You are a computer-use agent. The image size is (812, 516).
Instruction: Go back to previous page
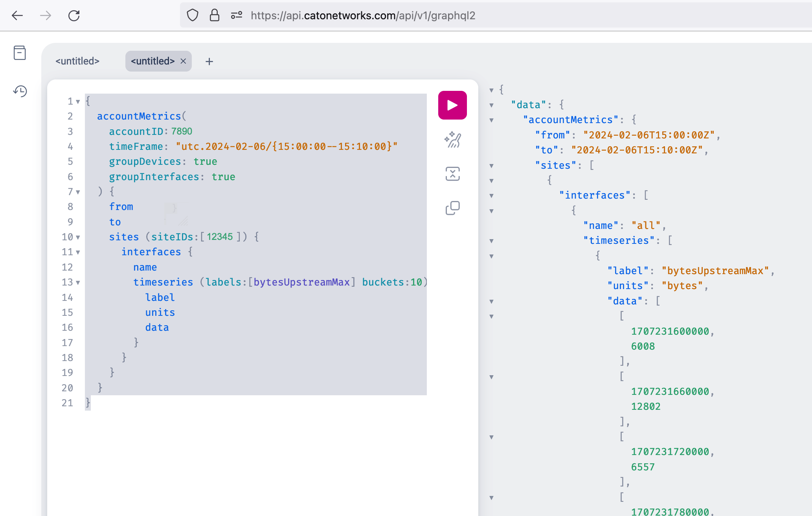point(17,16)
